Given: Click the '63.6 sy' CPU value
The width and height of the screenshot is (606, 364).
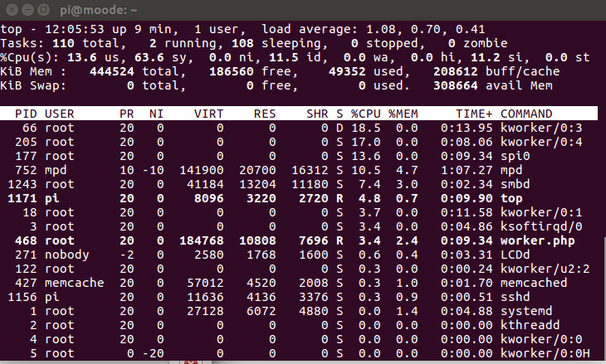Looking at the screenshot, I should (x=160, y=57).
